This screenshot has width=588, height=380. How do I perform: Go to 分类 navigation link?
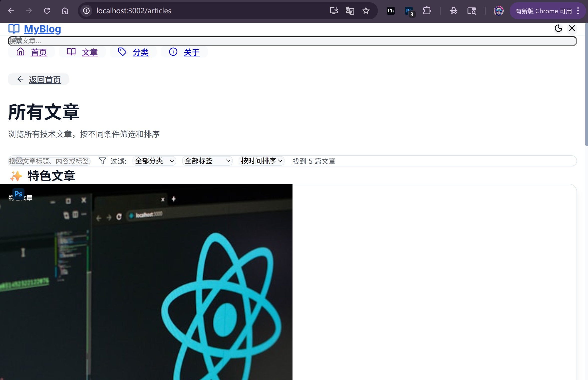point(141,52)
